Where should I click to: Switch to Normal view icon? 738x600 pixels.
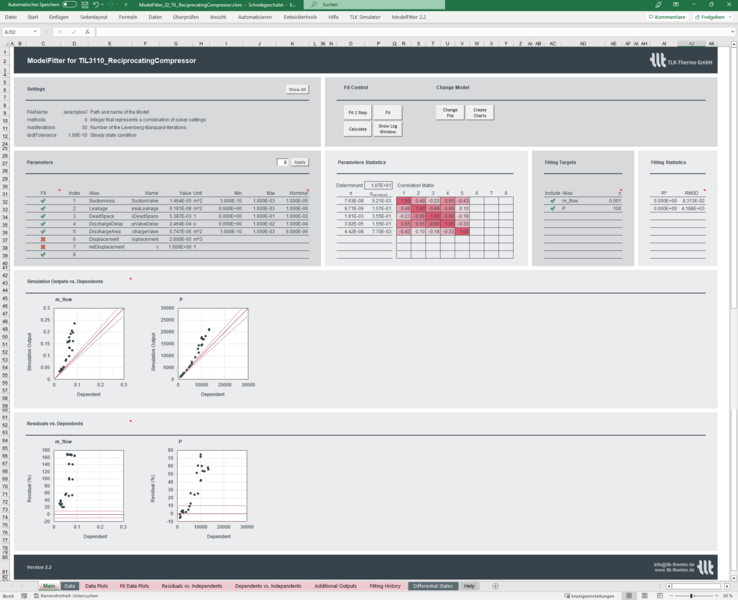629,596
